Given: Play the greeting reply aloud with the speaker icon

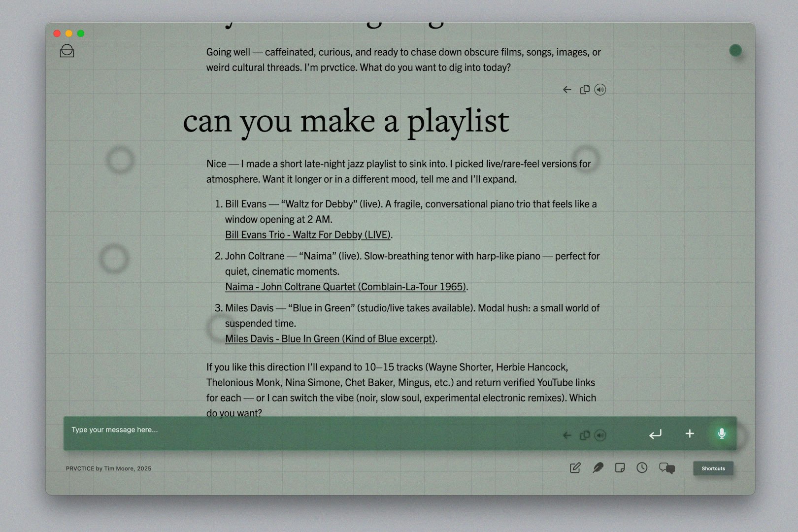Looking at the screenshot, I should (x=600, y=90).
